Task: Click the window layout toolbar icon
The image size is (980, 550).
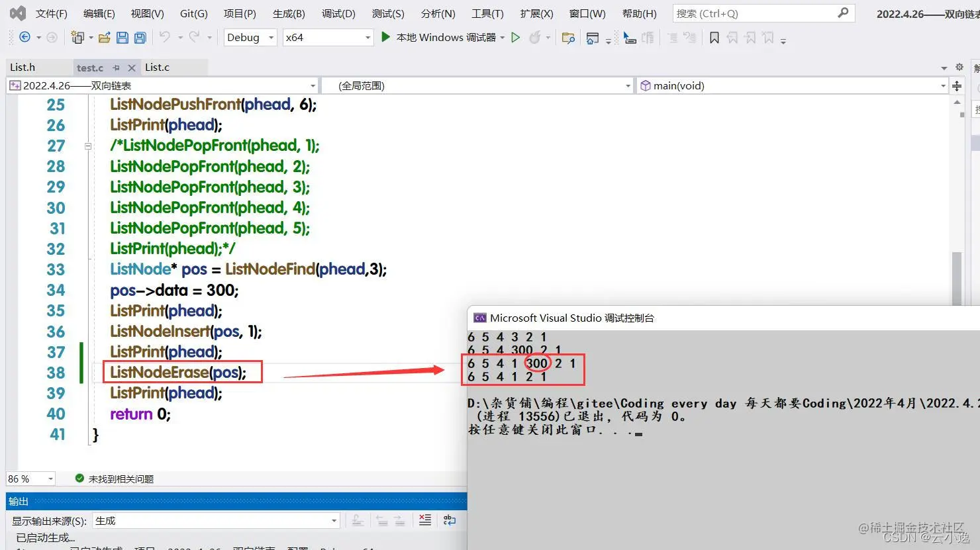Action: 593,38
